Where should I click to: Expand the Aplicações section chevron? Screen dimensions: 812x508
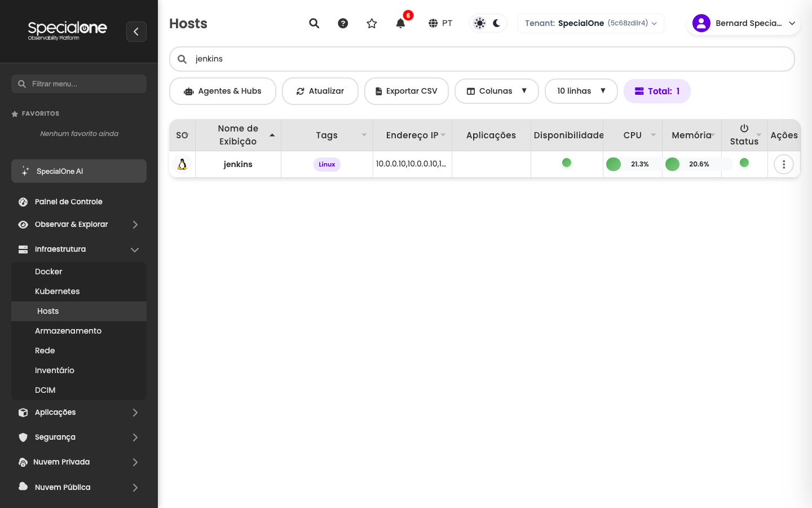135,413
